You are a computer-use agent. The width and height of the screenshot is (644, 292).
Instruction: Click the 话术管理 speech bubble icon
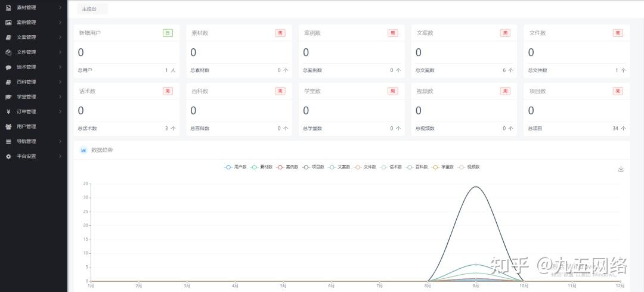(x=8, y=67)
